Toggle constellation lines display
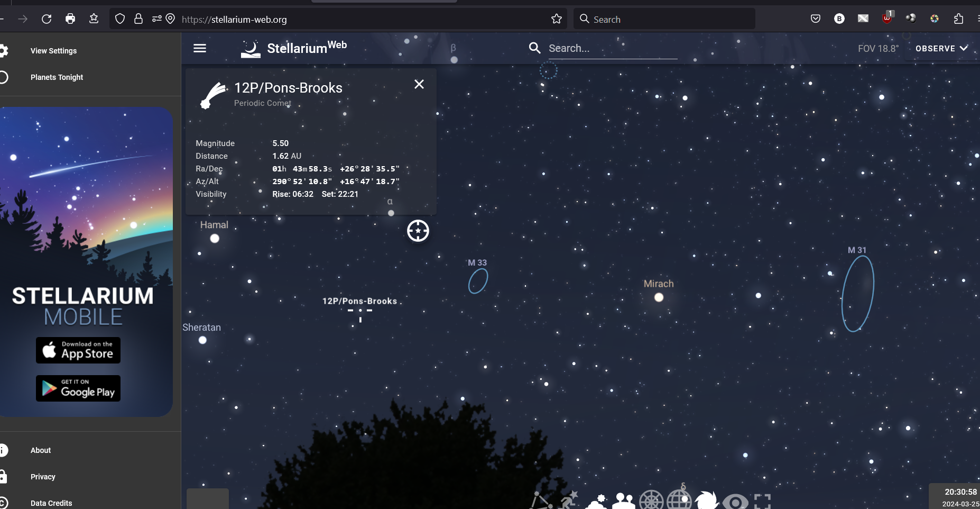This screenshot has height=509, width=980. tap(541, 501)
